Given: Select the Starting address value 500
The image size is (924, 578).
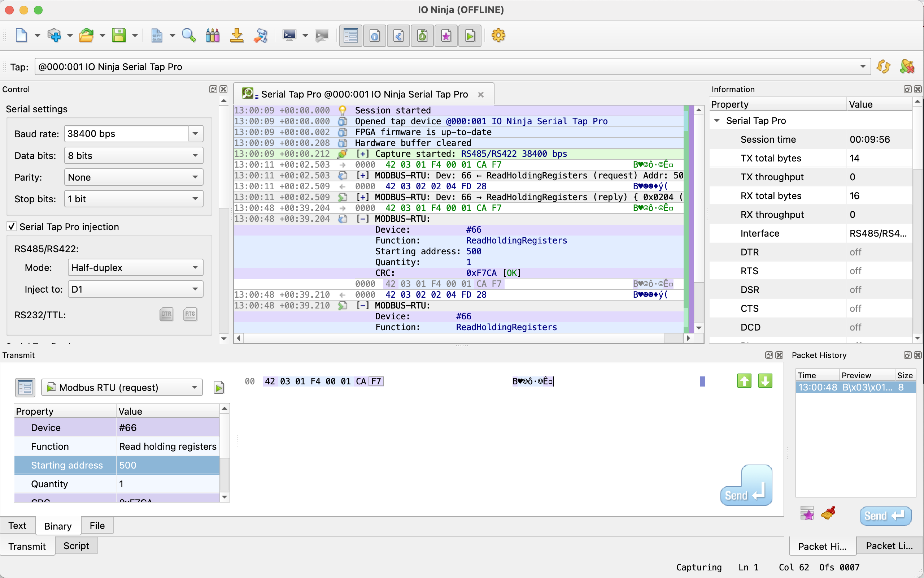Looking at the screenshot, I should pos(167,465).
